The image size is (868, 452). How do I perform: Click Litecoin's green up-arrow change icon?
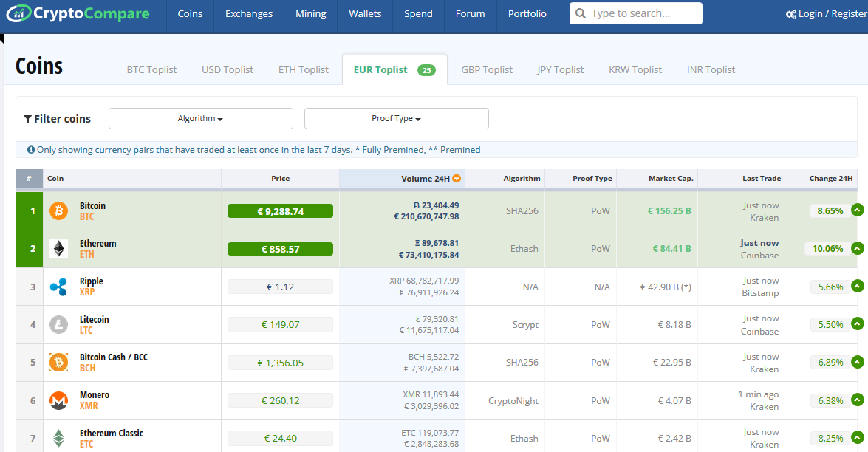(x=858, y=323)
